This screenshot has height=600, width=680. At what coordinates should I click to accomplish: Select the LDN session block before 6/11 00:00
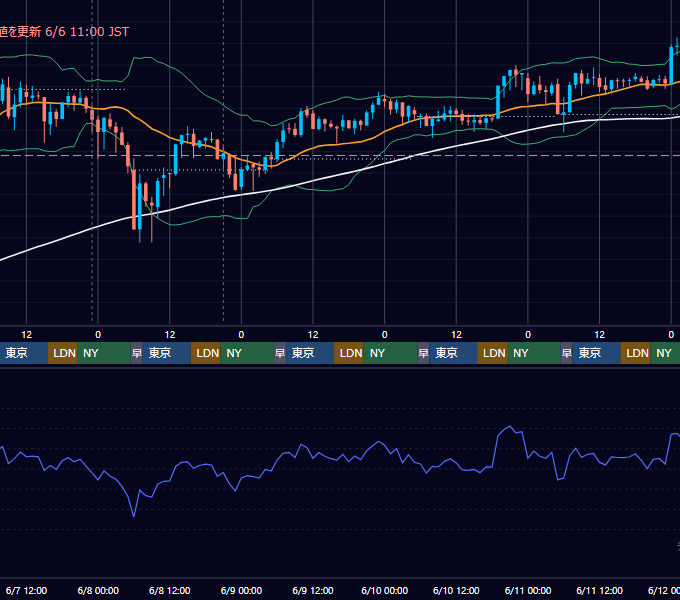(x=492, y=353)
